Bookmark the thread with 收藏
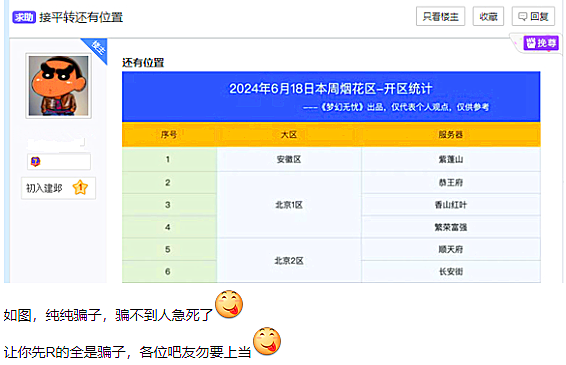Viewport: 566px width, 365px height. [488, 16]
